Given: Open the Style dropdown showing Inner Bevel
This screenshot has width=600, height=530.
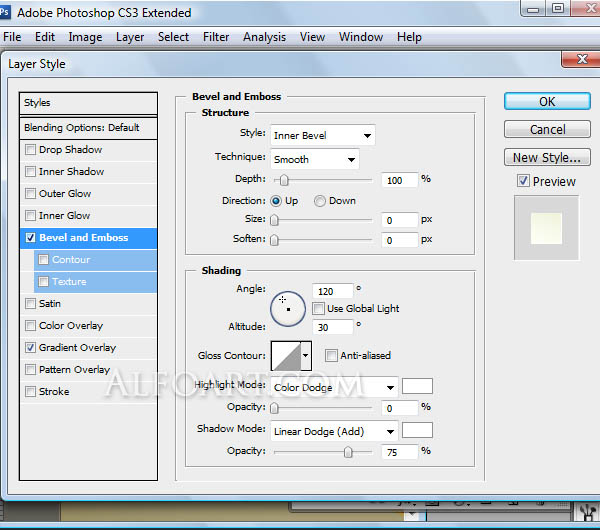Looking at the screenshot, I should pyautogui.click(x=323, y=135).
